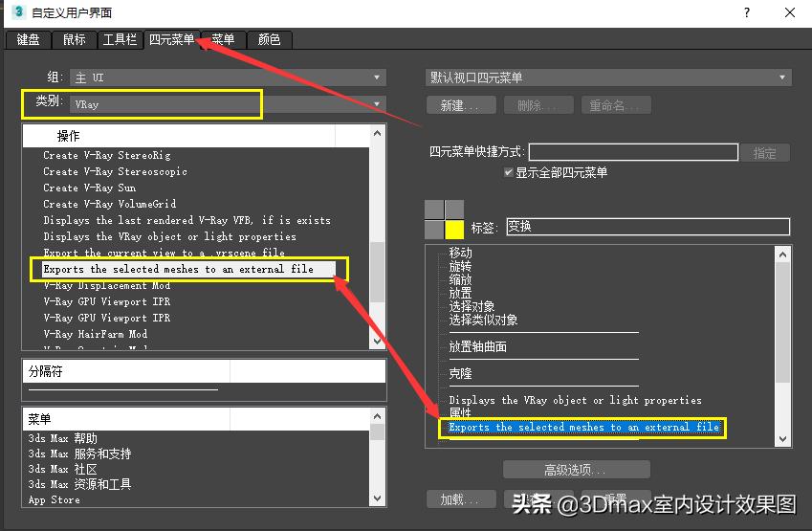Image resolution: width=812 pixels, height=531 pixels.
Task: Click the 加载... button
Action: (x=461, y=499)
